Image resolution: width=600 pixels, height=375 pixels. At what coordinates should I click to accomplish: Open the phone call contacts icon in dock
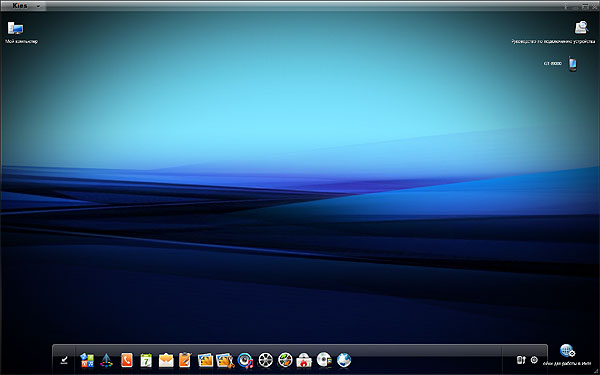click(x=127, y=360)
